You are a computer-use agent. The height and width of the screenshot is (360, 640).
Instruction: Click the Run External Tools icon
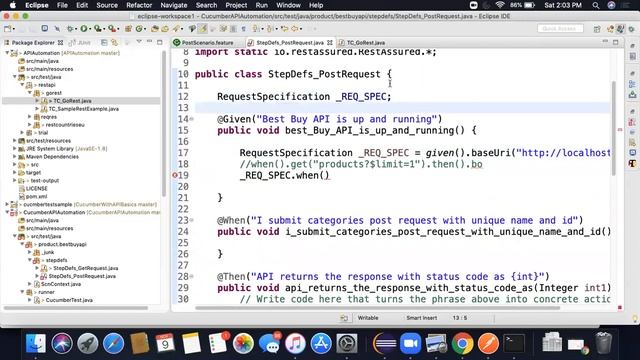tap(111, 29)
